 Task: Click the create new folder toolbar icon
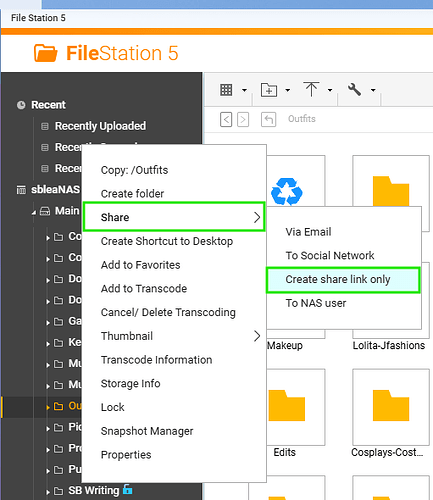point(269,90)
